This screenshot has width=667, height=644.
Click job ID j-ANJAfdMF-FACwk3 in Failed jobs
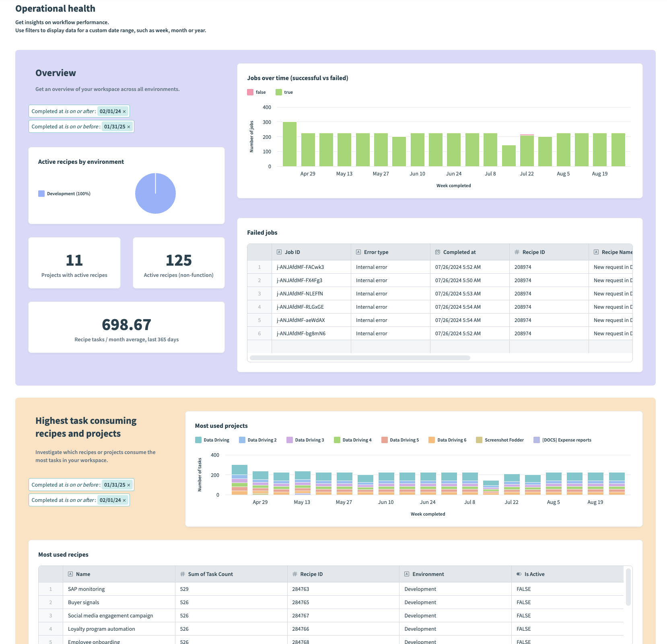click(299, 266)
